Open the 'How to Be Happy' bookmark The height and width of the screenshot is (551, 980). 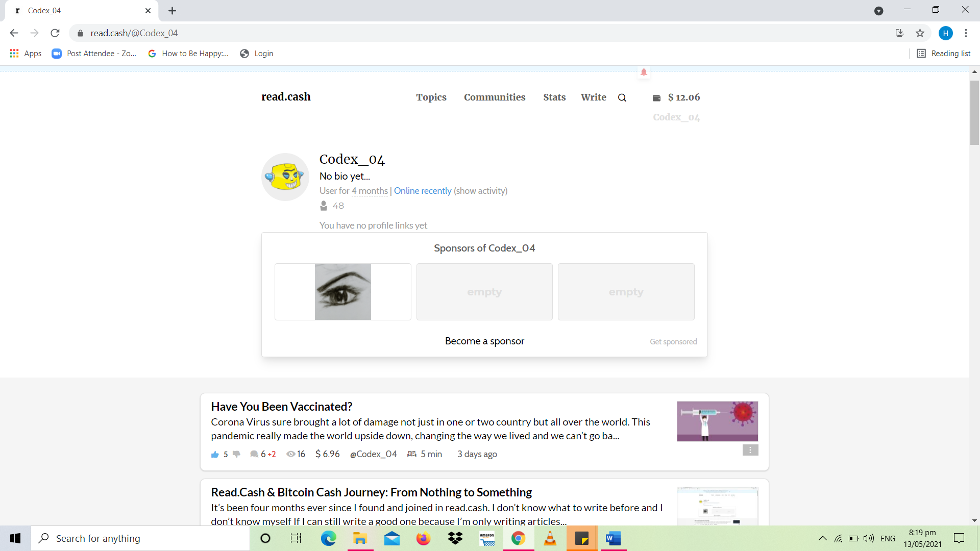coord(188,54)
